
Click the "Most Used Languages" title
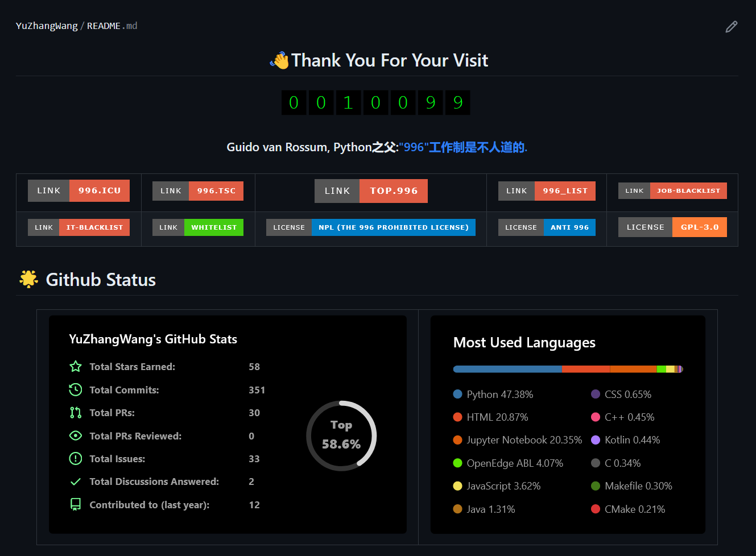524,343
